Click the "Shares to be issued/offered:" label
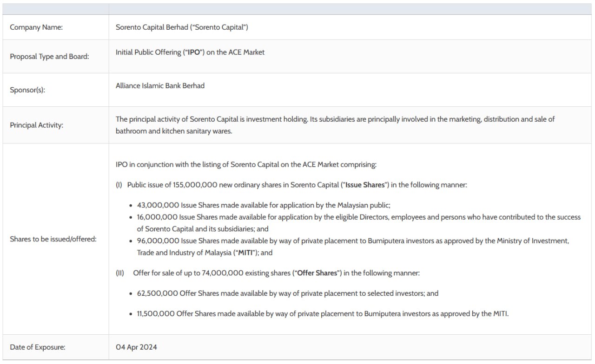Viewport: 595px width, 364px height. pyautogui.click(x=53, y=239)
